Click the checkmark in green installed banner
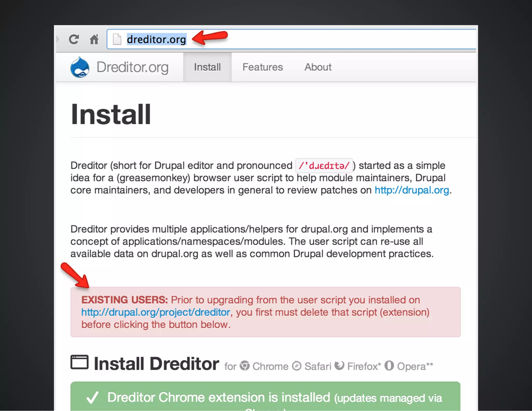This screenshot has height=411, width=532. (x=93, y=397)
